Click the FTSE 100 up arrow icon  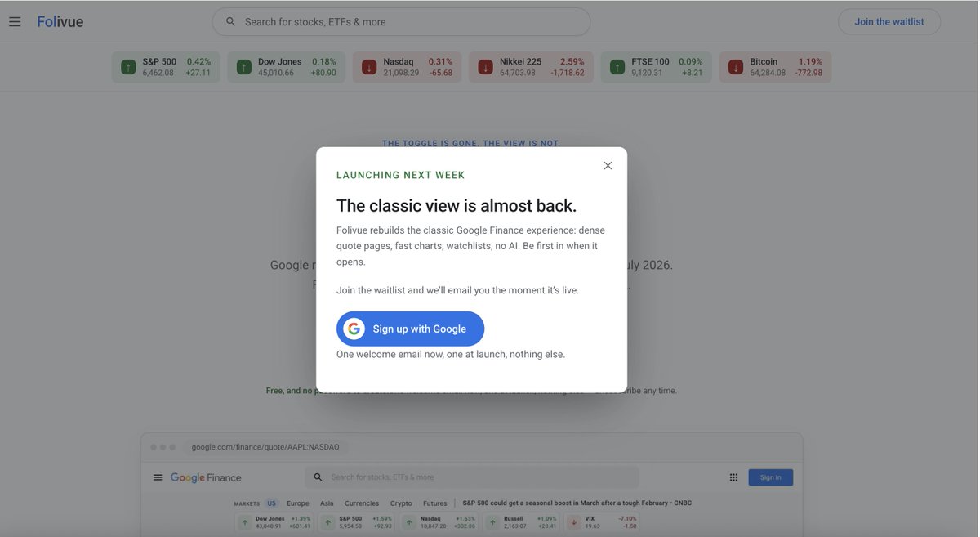click(617, 67)
